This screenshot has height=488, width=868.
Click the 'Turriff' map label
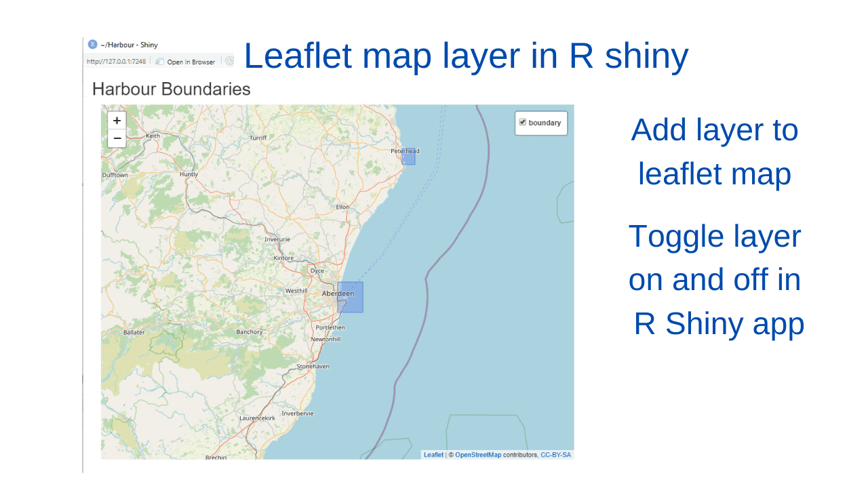258,138
